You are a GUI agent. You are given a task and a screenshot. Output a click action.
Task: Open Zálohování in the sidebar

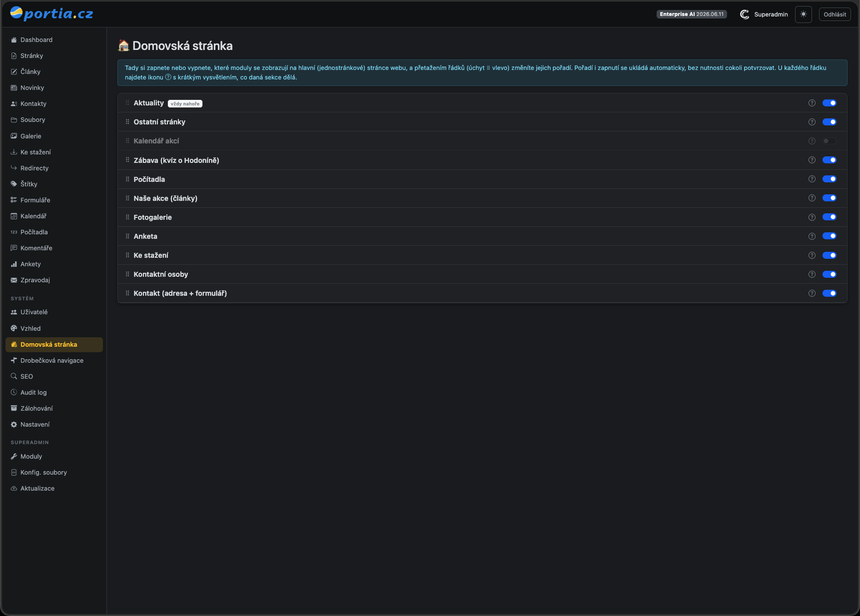(54, 408)
